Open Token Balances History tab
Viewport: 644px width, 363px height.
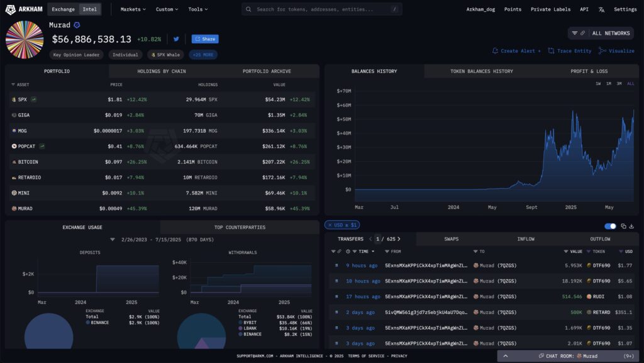[481, 71]
